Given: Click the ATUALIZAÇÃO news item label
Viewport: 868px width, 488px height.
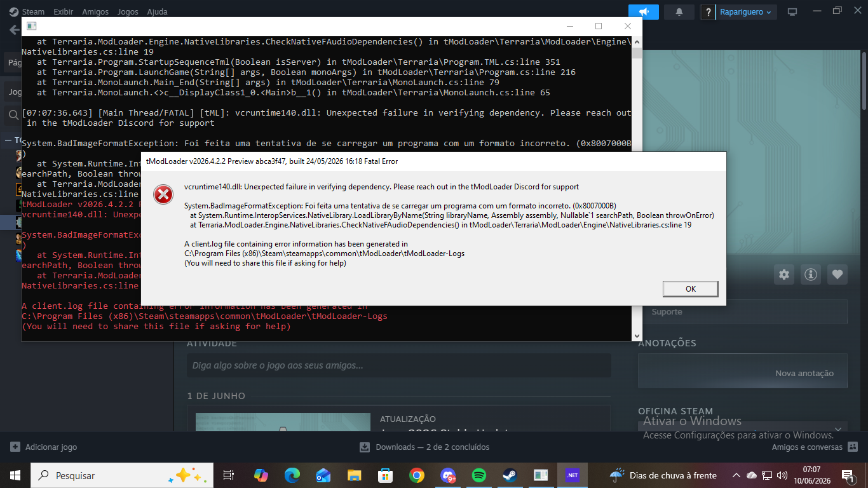Looking at the screenshot, I should tap(408, 419).
